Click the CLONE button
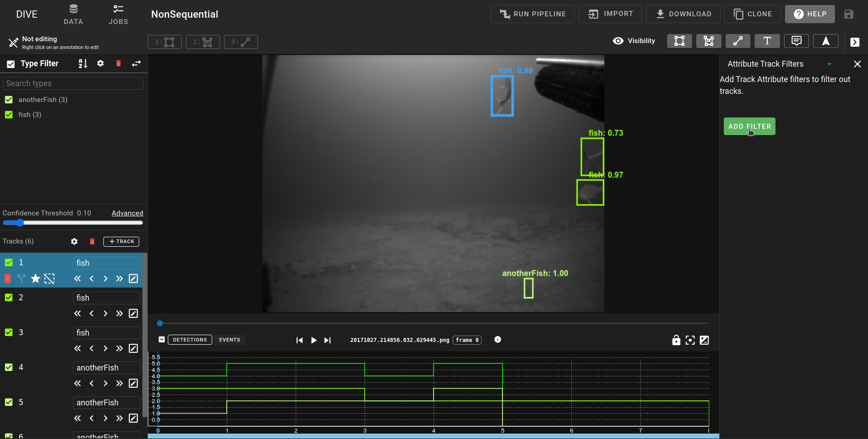This screenshot has height=439, width=868. click(752, 14)
